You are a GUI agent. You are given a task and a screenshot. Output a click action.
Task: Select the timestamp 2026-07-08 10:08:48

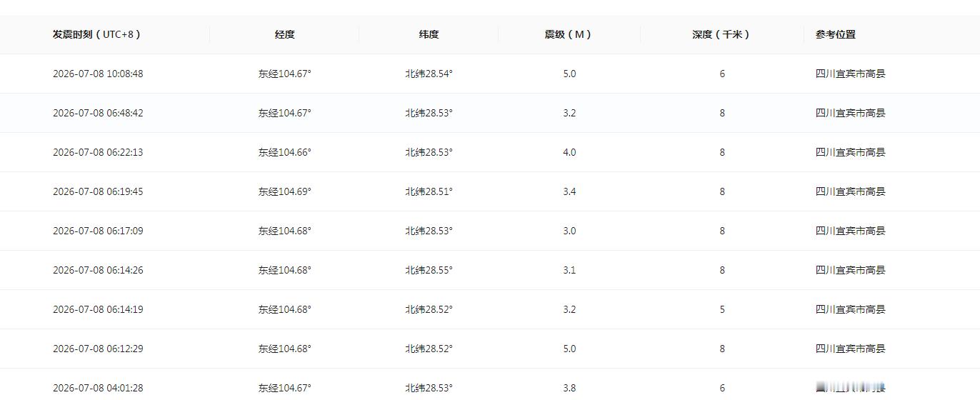pos(98,74)
